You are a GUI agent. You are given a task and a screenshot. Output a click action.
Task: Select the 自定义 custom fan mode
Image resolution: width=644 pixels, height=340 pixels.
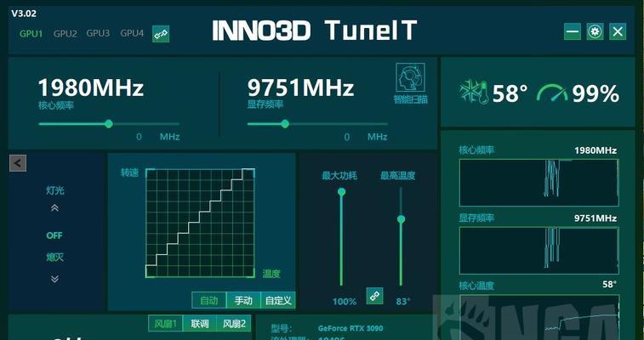pyautogui.click(x=278, y=300)
